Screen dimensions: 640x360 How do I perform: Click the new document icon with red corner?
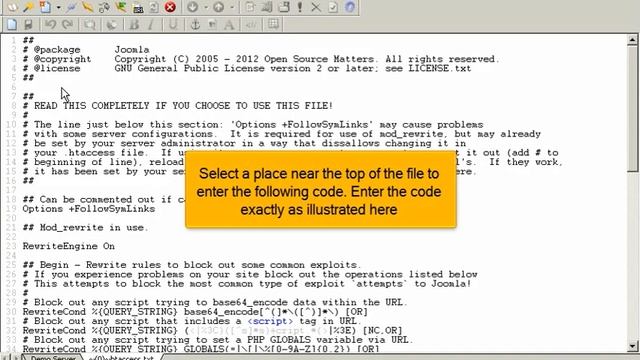[x=44, y=7]
